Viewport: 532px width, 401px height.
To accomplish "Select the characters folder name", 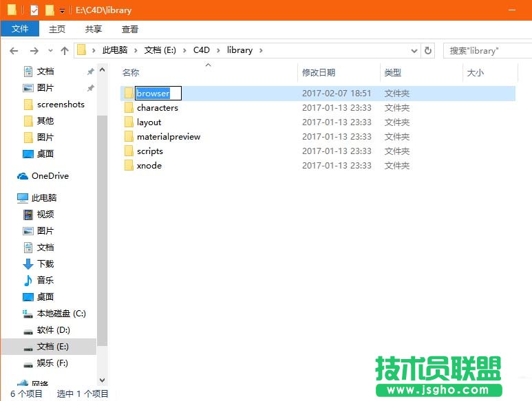I will point(158,108).
